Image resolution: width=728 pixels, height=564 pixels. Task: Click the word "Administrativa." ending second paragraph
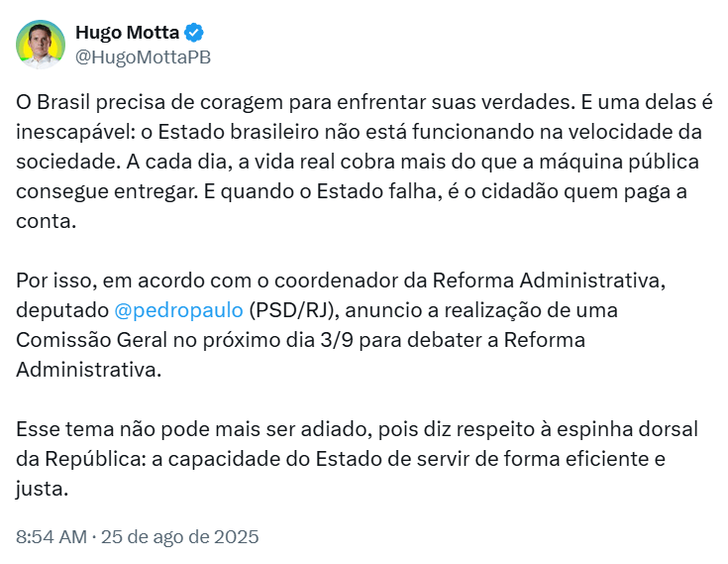pos(89,371)
